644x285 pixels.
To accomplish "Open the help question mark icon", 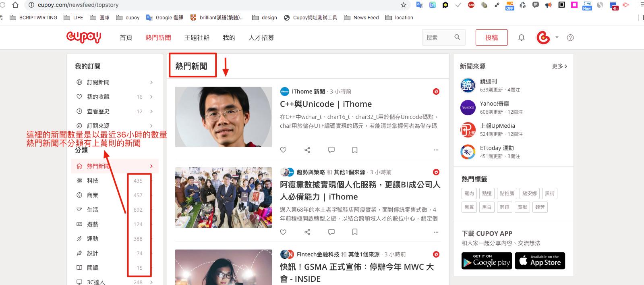I will (570, 37).
